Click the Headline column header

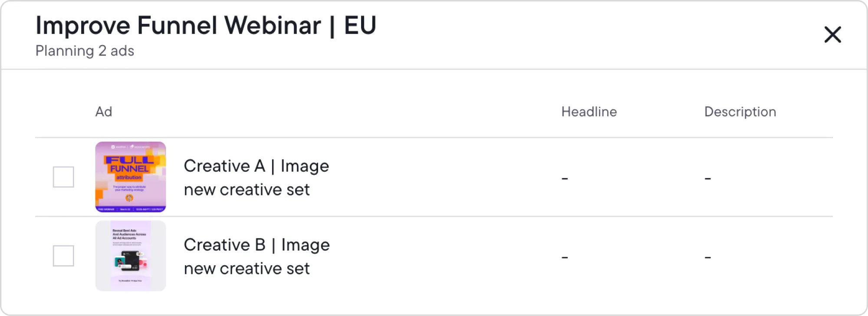pyautogui.click(x=589, y=112)
